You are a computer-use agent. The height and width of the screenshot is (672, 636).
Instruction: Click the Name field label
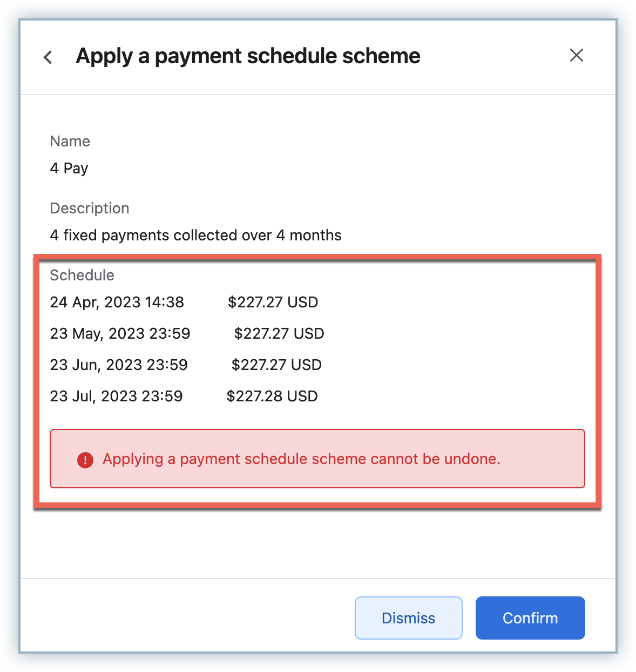pos(70,142)
